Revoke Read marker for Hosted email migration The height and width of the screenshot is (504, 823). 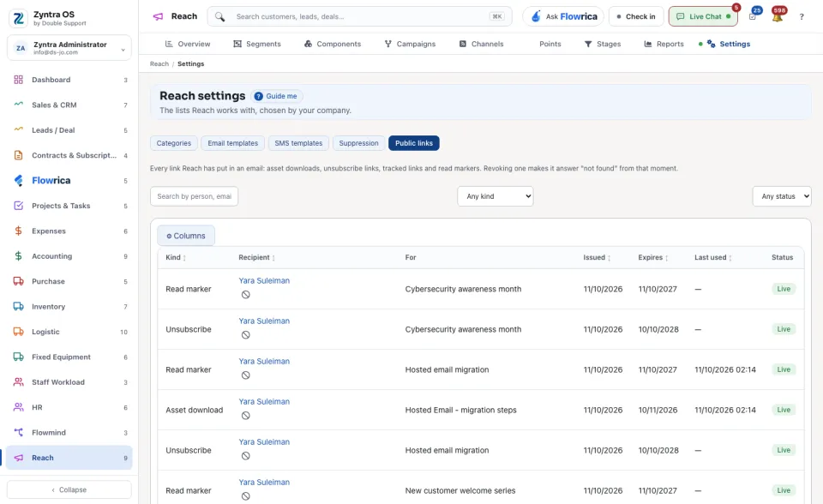pyautogui.click(x=246, y=375)
